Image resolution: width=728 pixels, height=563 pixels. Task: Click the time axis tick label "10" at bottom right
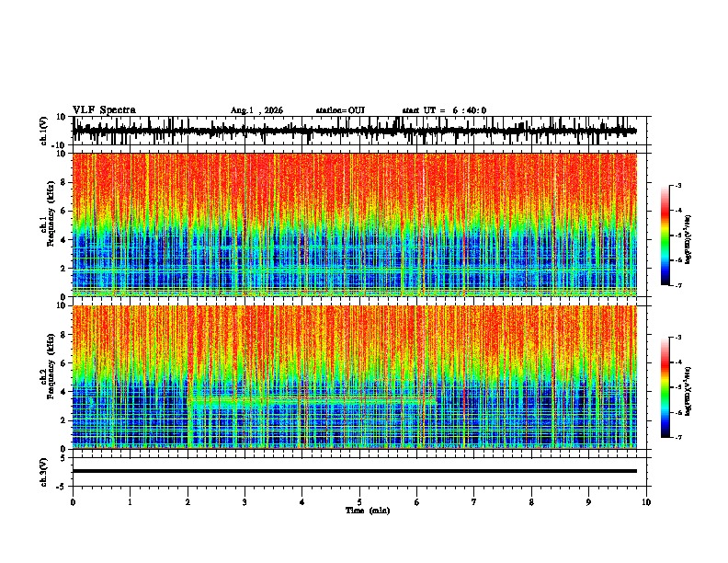[646, 502]
